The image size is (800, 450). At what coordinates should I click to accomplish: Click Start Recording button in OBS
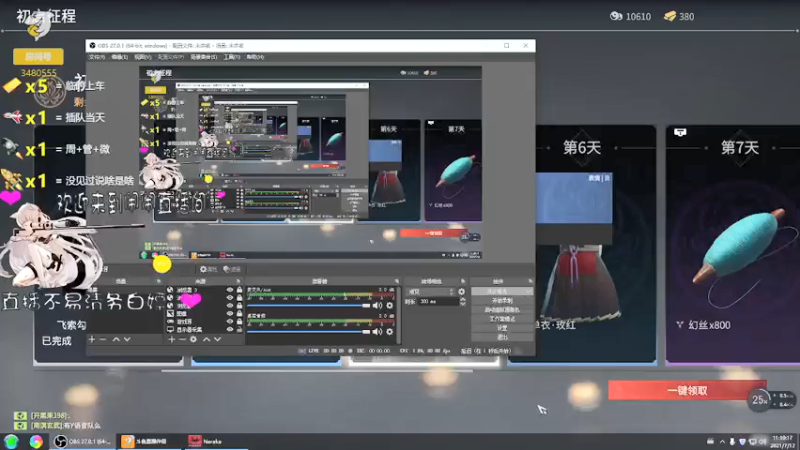(x=502, y=301)
